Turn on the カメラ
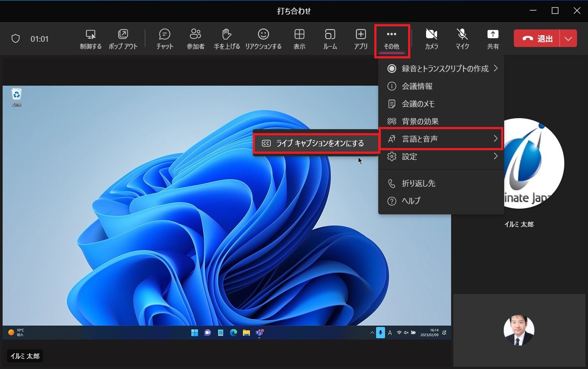This screenshot has height=369, width=588. pyautogui.click(x=432, y=39)
